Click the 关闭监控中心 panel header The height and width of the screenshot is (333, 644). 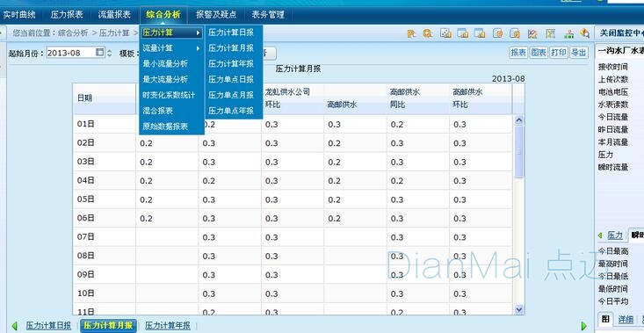click(621, 33)
